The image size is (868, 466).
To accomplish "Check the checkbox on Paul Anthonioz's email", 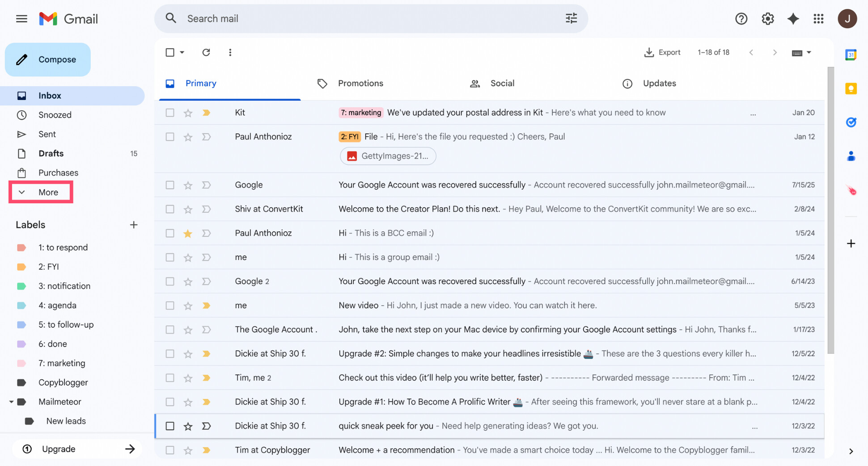I will (x=170, y=137).
